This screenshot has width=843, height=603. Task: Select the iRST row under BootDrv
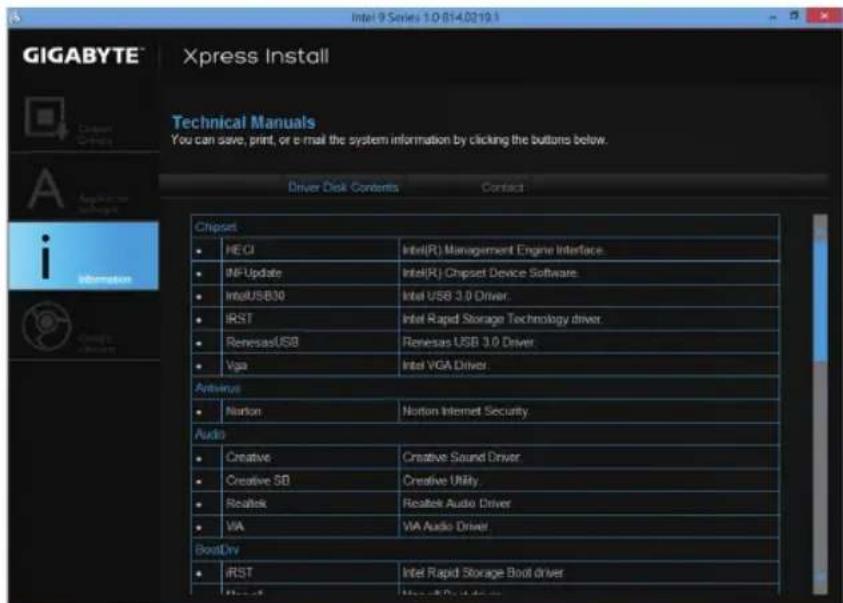point(239,573)
